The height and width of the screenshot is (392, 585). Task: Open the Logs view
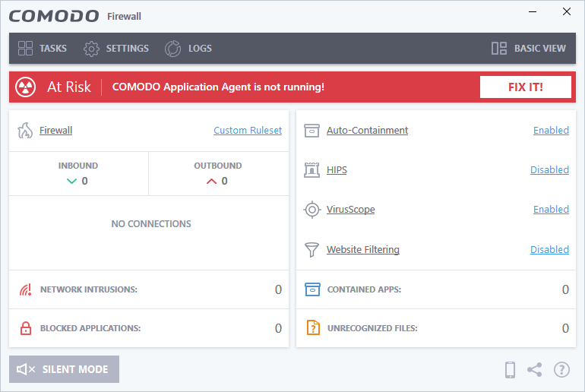[x=188, y=49]
